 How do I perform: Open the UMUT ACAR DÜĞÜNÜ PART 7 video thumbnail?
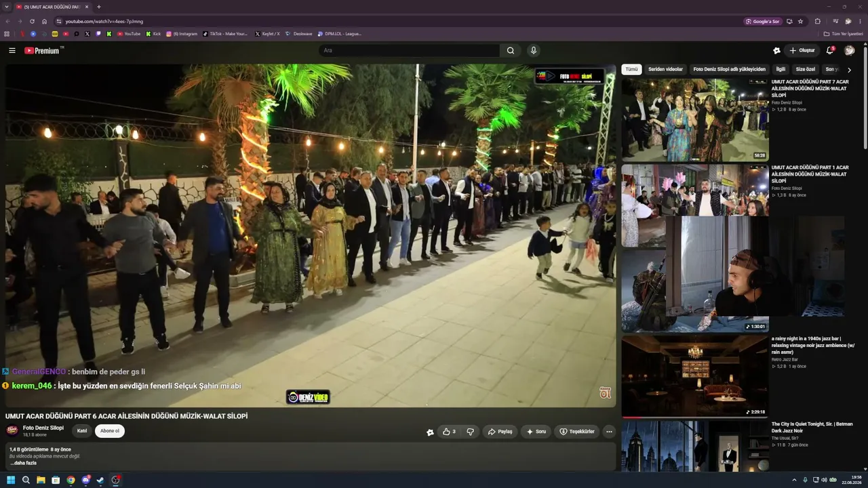695,119
